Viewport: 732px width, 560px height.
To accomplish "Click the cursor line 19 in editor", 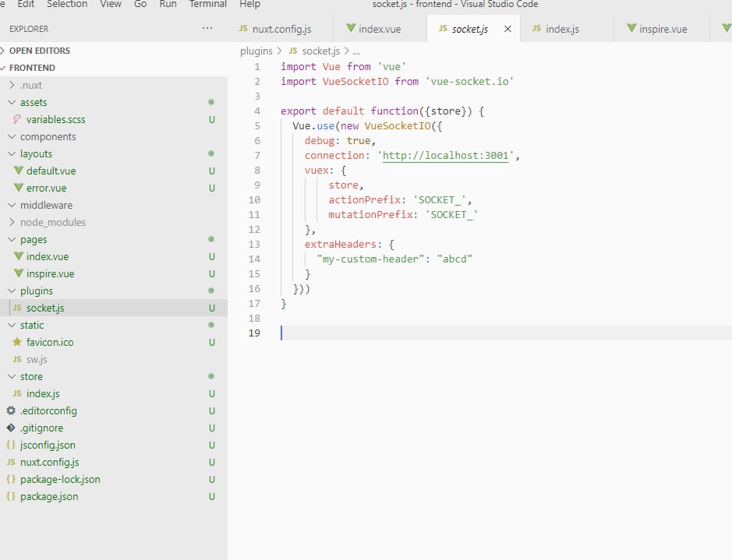I will (506, 333).
